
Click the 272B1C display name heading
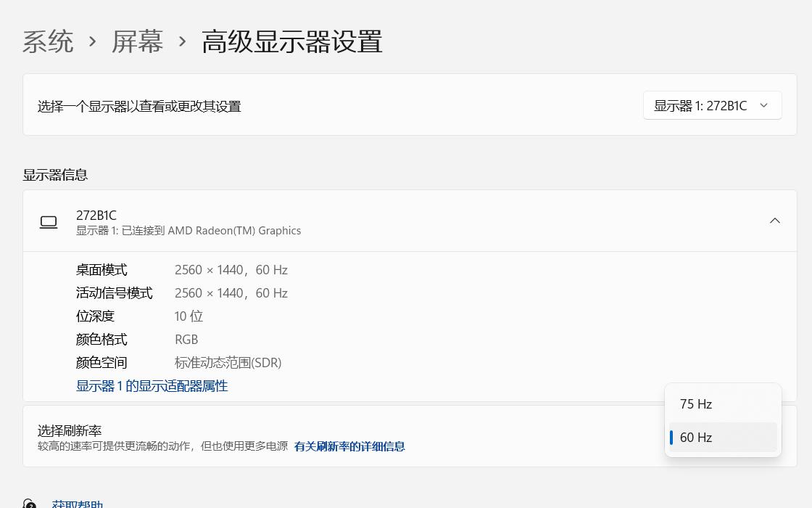click(x=96, y=215)
